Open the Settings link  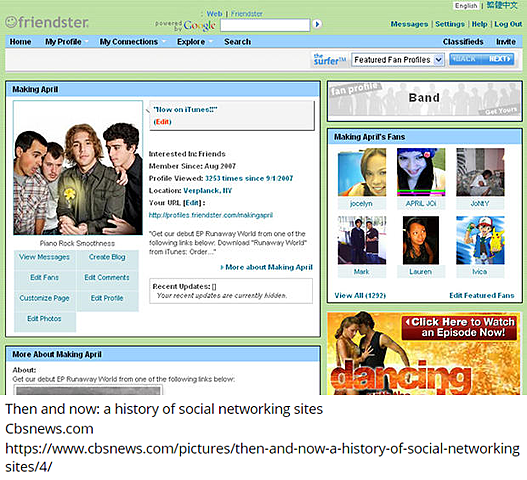point(450,24)
